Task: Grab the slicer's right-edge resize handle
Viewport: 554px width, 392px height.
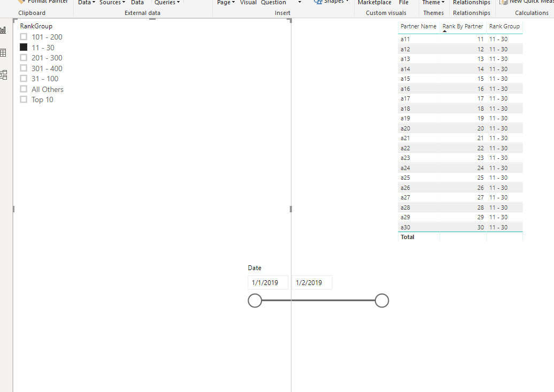Action: pyautogui.click(x=291, y=209)
